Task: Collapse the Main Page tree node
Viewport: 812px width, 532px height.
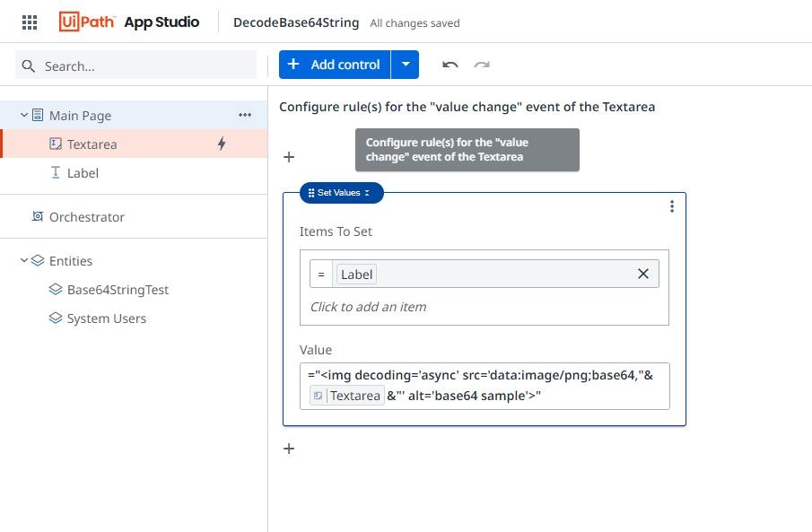Action: (x=24, y=115)
